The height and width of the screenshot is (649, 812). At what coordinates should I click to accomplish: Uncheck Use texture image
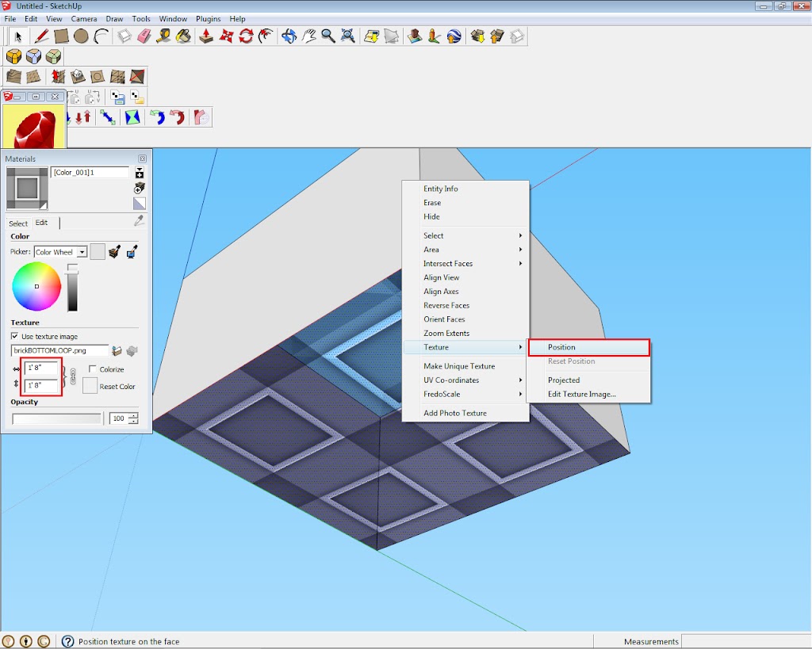tap(14, 336)
